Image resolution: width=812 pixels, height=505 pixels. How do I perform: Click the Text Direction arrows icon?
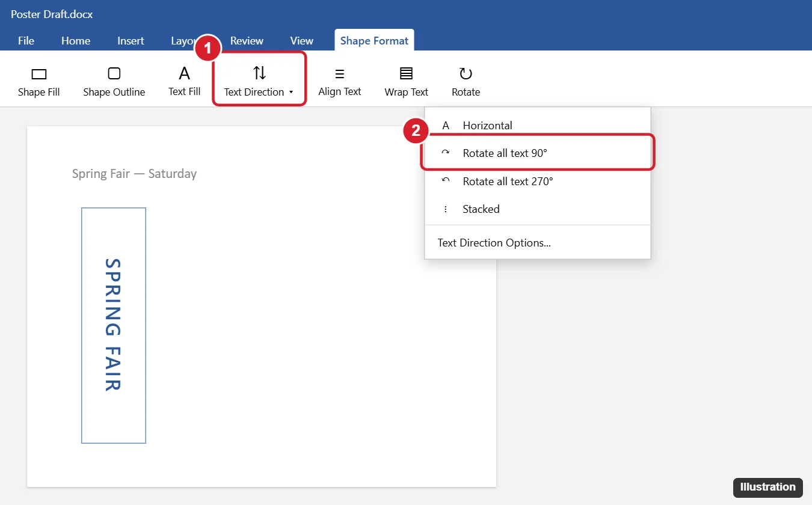[x=259, y=73]
